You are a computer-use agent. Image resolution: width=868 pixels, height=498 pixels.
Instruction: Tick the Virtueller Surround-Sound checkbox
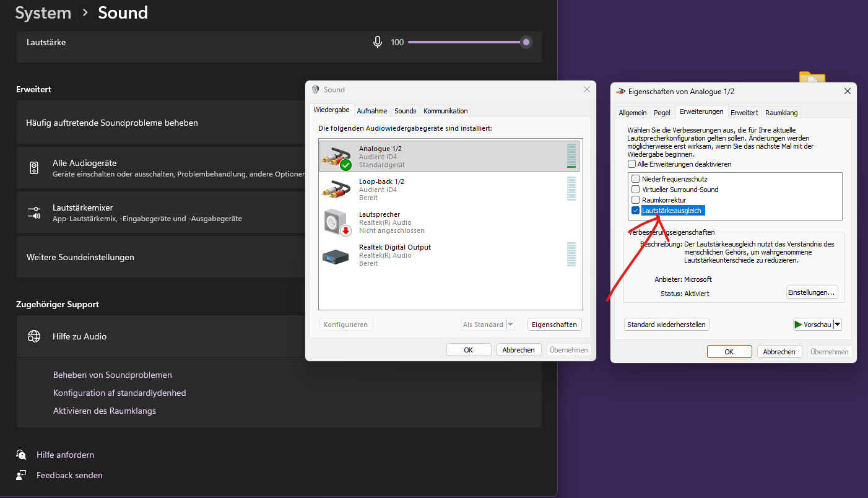point(635,190)
